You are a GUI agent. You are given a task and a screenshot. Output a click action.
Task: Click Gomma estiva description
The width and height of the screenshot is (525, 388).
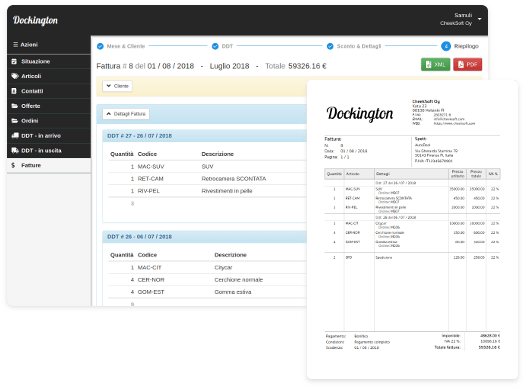pyautogui.click(x=233, y=292)
